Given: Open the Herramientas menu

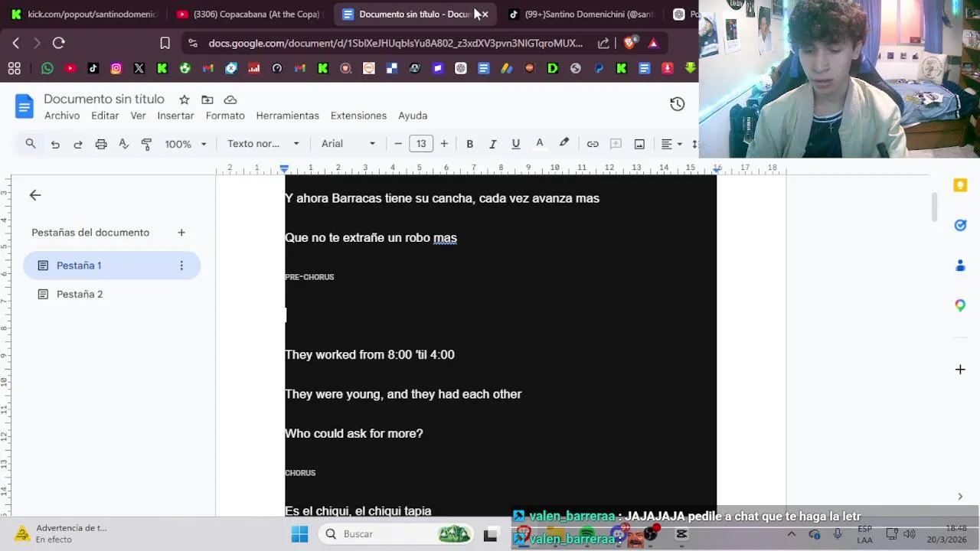Looking at the screenshot, I should coord(287,116).
